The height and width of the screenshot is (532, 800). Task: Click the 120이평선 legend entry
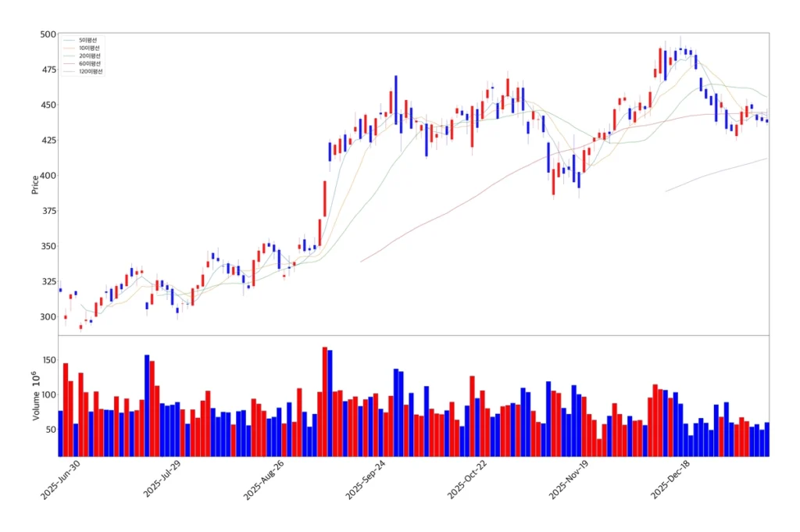tap(91, 71)
